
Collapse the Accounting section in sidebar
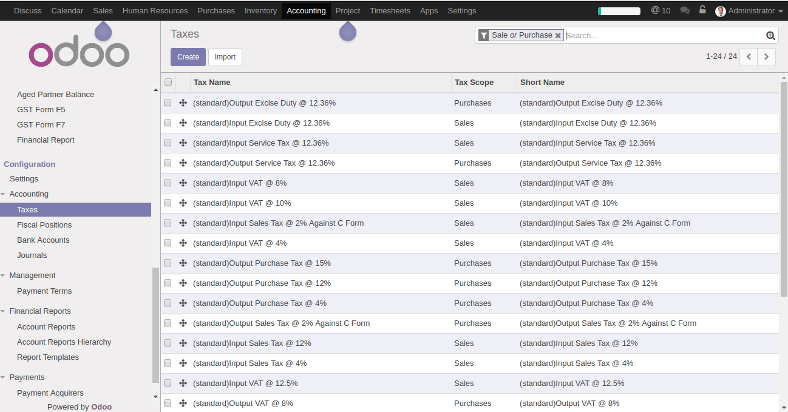pos(3,194)
